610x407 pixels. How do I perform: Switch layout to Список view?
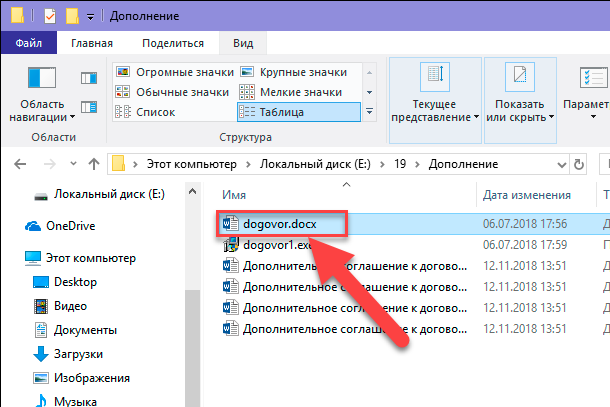click(x=155, y=112)
